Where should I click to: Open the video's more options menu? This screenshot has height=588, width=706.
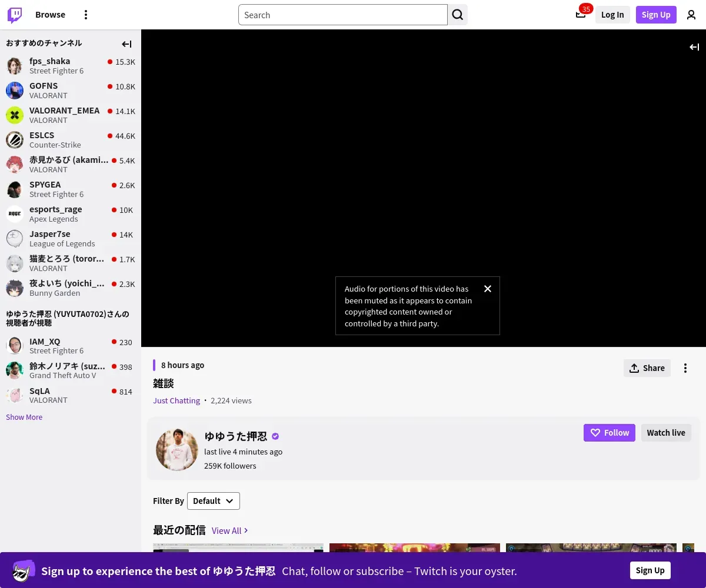685,368
